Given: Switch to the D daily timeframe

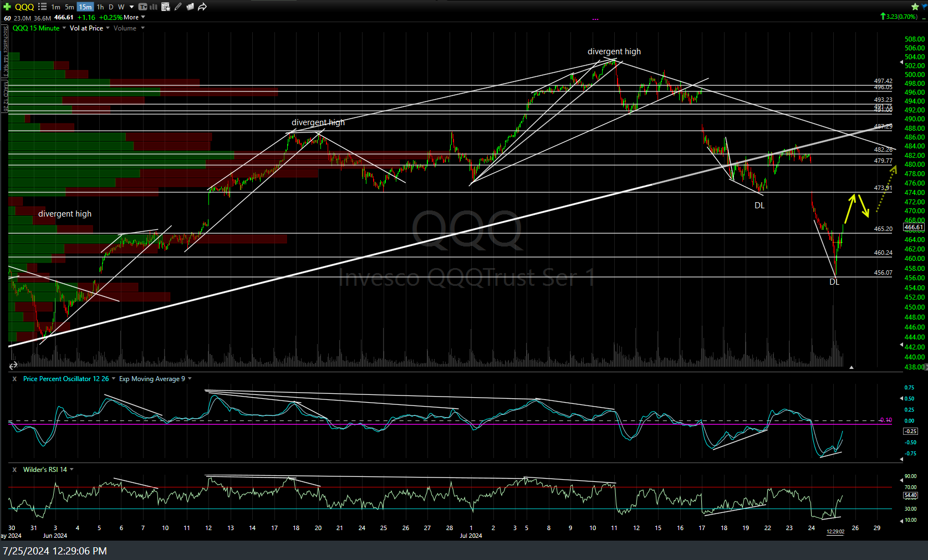Looking at the screenshot, I should (x=111, y=7).
